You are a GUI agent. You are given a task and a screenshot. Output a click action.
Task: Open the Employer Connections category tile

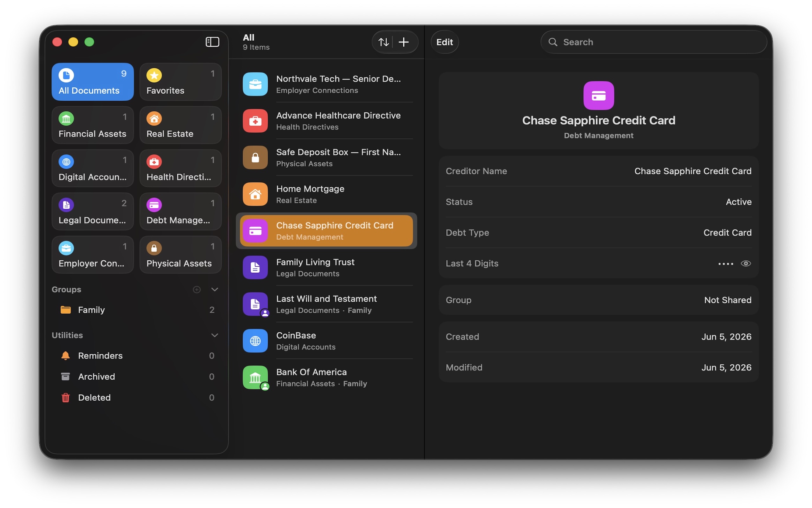[x=93, y=255]
